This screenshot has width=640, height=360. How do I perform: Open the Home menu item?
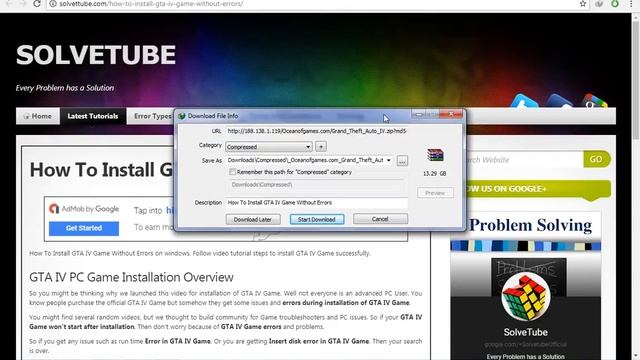38,116
